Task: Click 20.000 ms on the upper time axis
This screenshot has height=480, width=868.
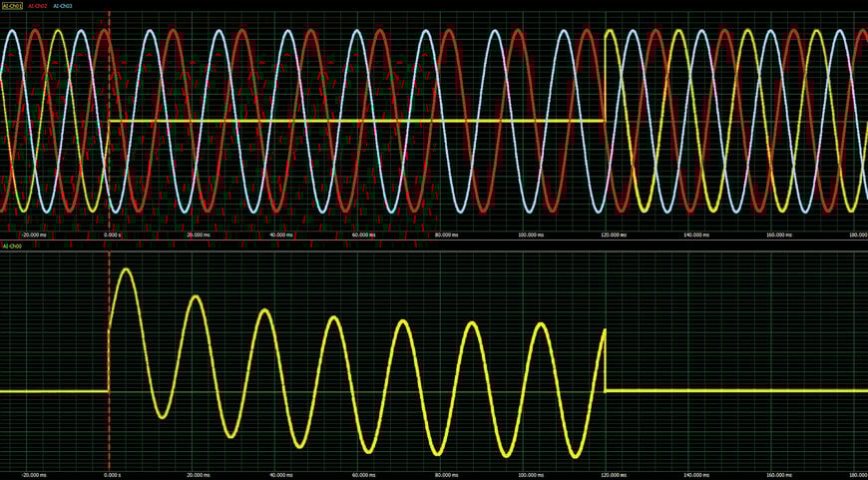Action: point(199,236)
